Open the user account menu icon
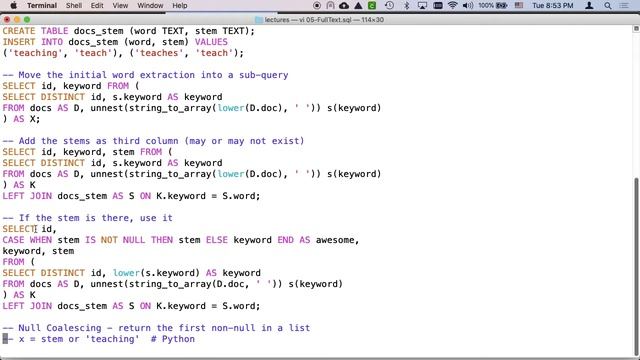 tap(589, 5)
